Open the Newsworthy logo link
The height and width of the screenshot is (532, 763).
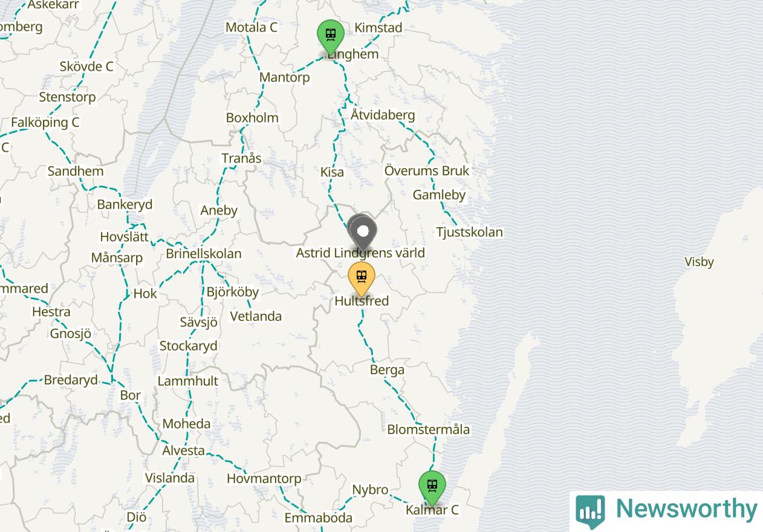pyautogui.click(x=666, y=511)
